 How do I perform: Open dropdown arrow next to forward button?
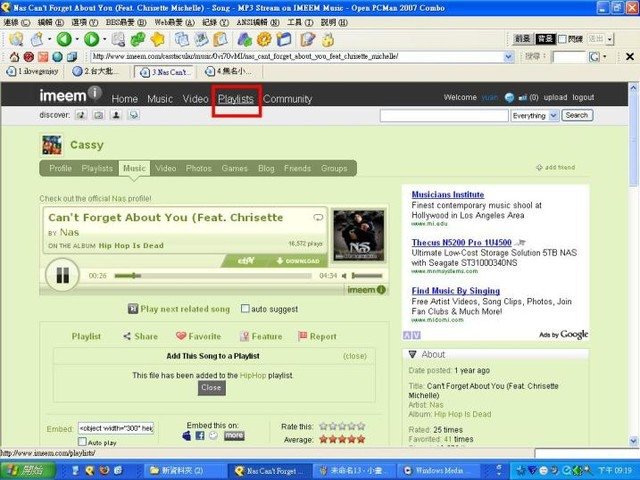tap(104, 39)
